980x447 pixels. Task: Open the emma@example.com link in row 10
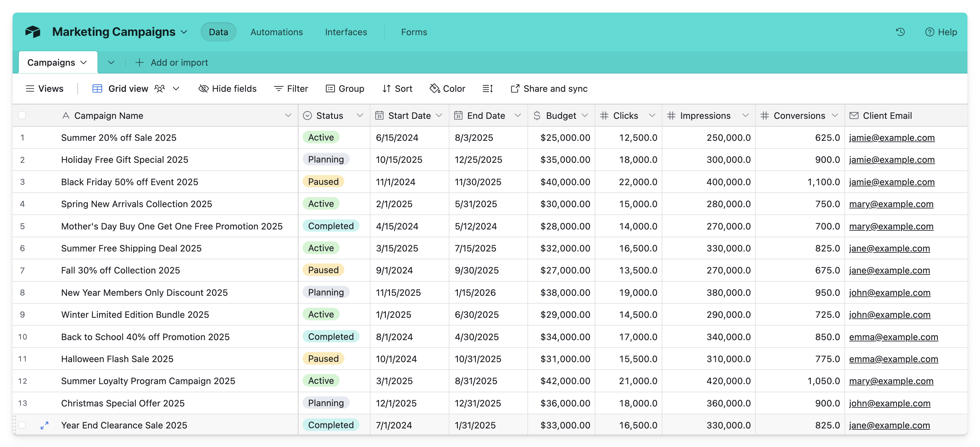click(893, 337)
